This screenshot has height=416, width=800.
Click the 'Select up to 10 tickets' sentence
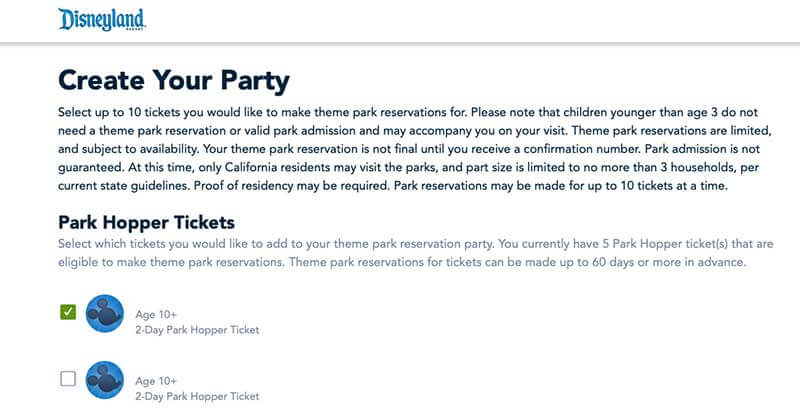(263, 112)
